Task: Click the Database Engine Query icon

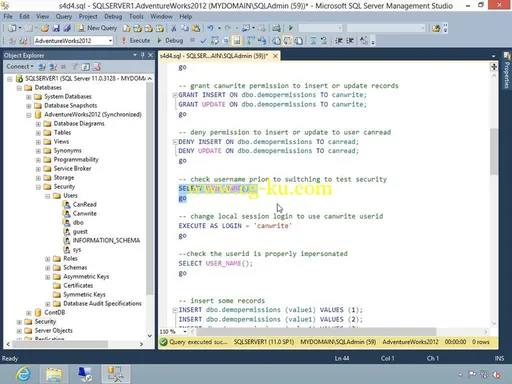Action: (127, 28)
